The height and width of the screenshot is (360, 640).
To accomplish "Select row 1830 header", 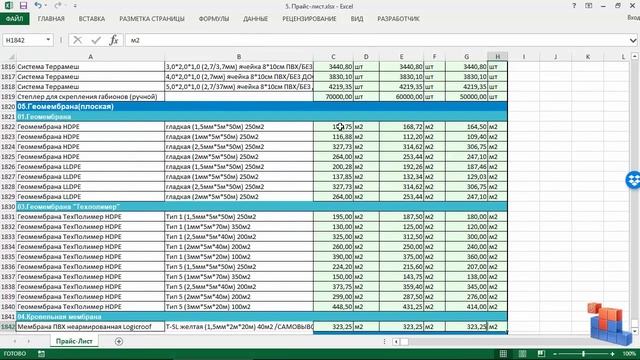I will coord(8,207).
